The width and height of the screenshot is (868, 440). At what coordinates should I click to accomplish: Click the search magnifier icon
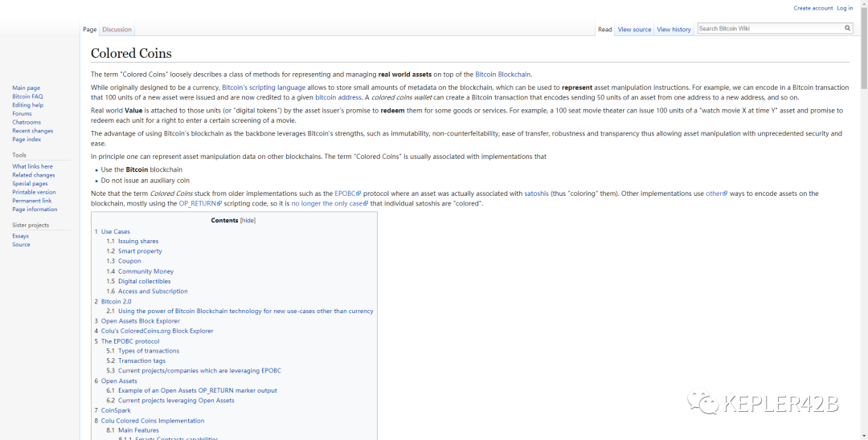pos(847,28)
